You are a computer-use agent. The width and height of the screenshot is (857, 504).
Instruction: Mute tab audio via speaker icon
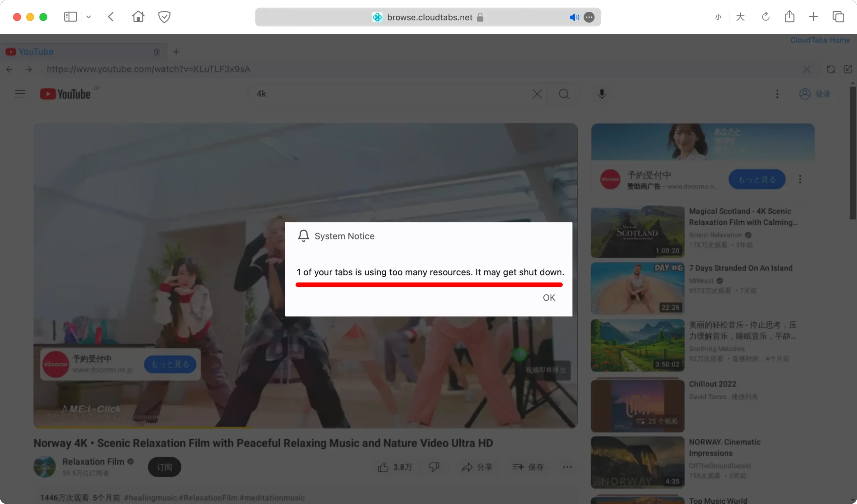(574, 17)
